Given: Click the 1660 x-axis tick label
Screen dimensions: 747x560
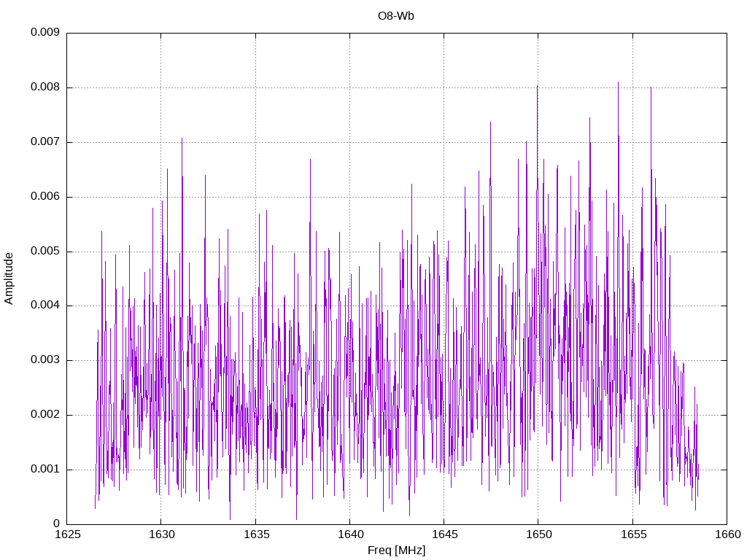Looking at the screenshot, I should 727,534.
